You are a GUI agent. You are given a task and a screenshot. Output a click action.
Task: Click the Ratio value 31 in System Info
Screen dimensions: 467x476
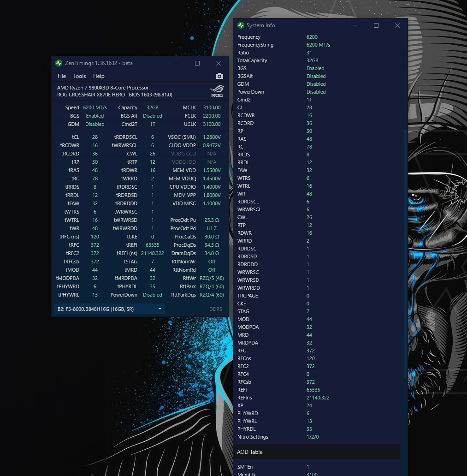[x=309, y=53]
